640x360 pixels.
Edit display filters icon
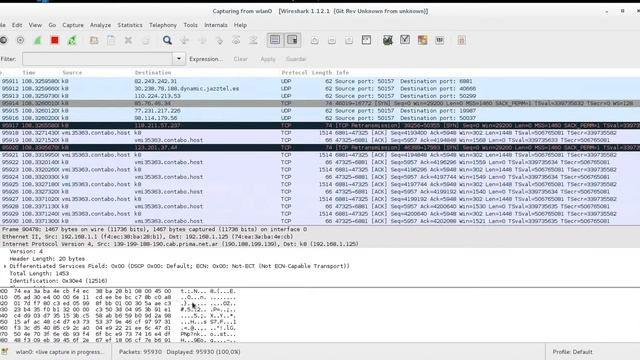(x=405, y=40)
